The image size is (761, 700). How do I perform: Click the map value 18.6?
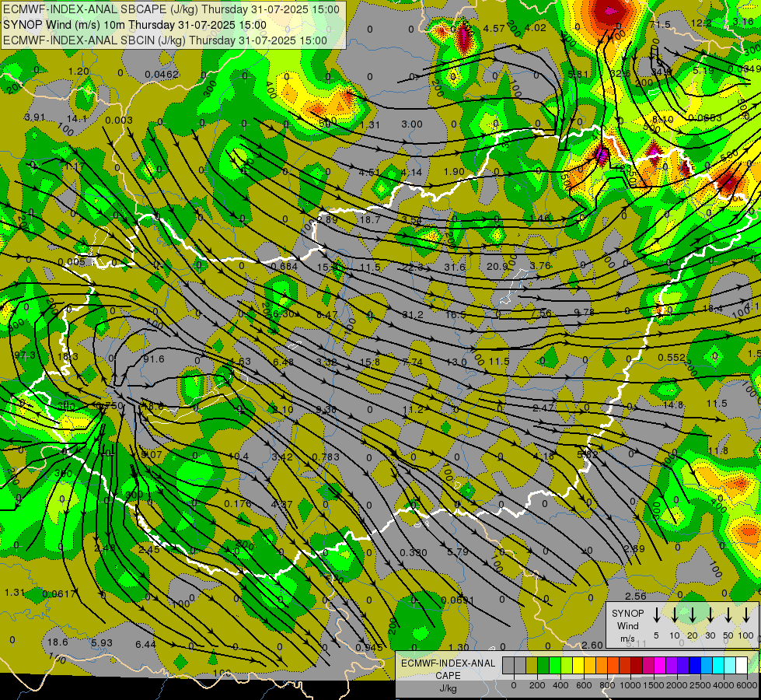coord(58,642)
